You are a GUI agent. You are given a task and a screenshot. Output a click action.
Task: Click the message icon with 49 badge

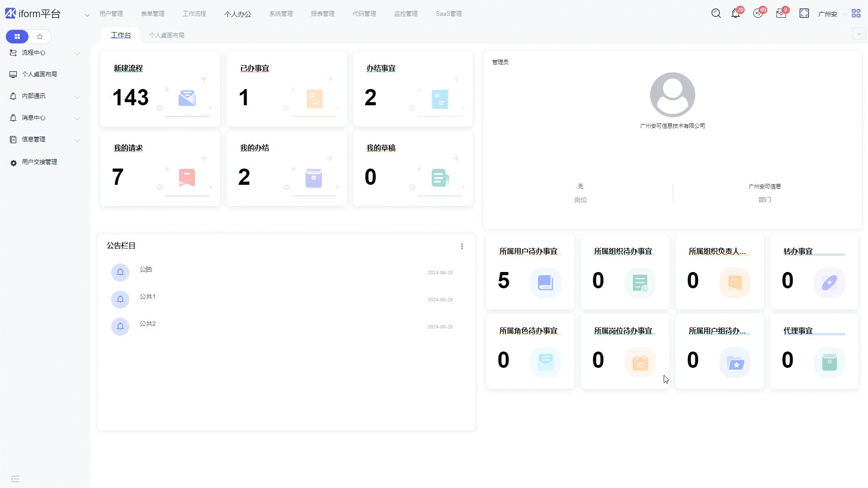(x=758, y=14)
